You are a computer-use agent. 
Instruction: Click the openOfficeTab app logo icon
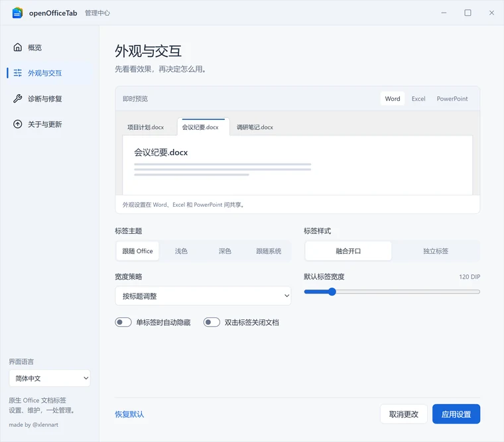pyautogui.click(x=17, y=13)
